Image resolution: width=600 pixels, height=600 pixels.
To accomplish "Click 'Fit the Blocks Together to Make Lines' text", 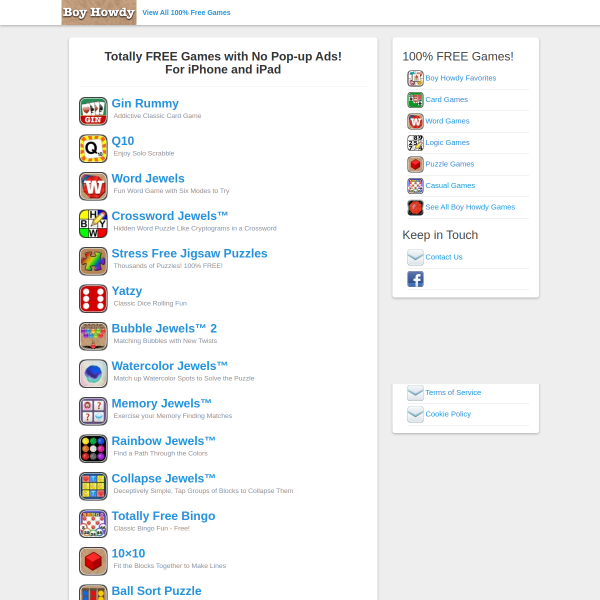I will point(170,566).
